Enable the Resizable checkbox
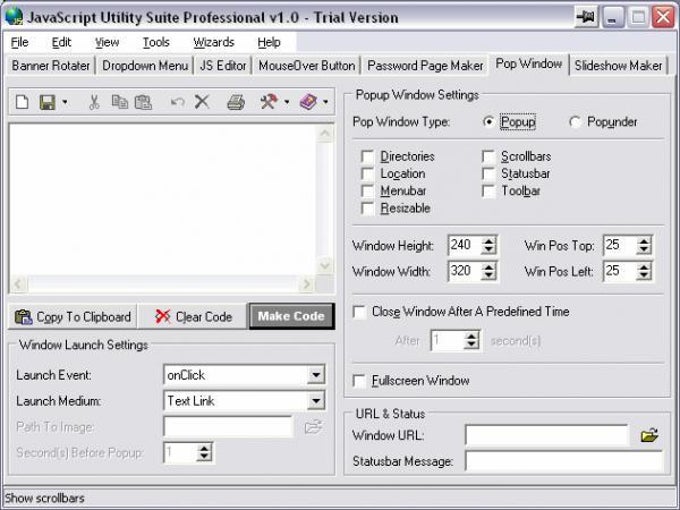Viewport: 680px width, 510px height. click(367, 209)
